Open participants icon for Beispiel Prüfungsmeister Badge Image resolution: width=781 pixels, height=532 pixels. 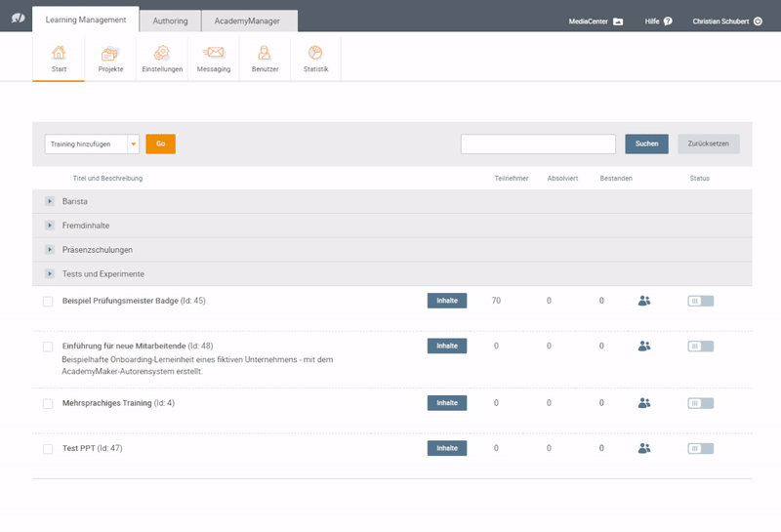pyautogui.click(x=644, y=301)
